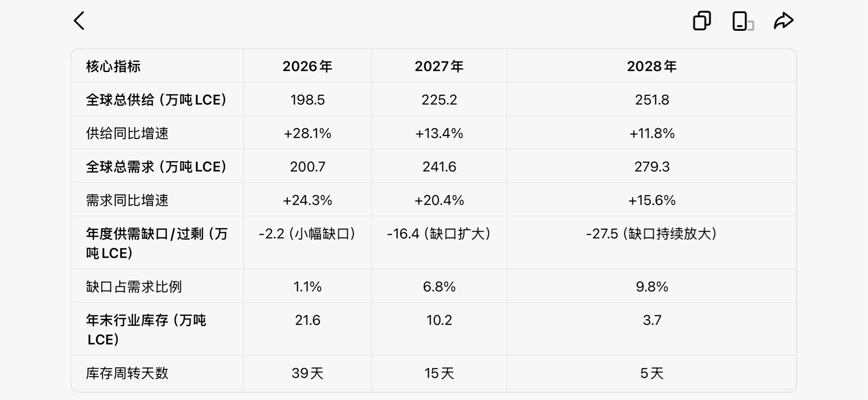868x400 pixels.
Task: Select the 2027年 column header
Action: 439,66
